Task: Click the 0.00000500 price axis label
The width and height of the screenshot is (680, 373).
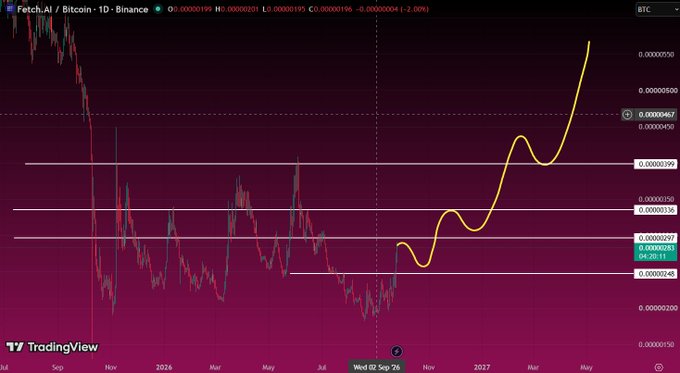Action: 657,91
